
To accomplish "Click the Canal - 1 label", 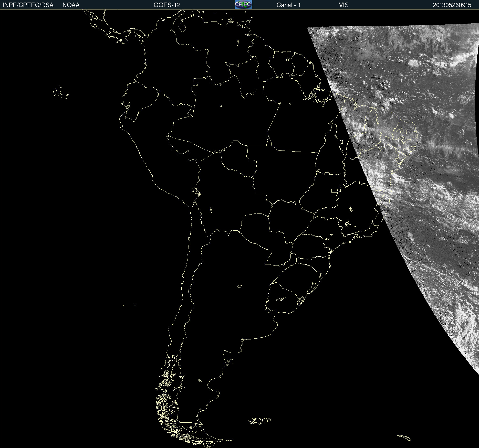I will 288,5.
